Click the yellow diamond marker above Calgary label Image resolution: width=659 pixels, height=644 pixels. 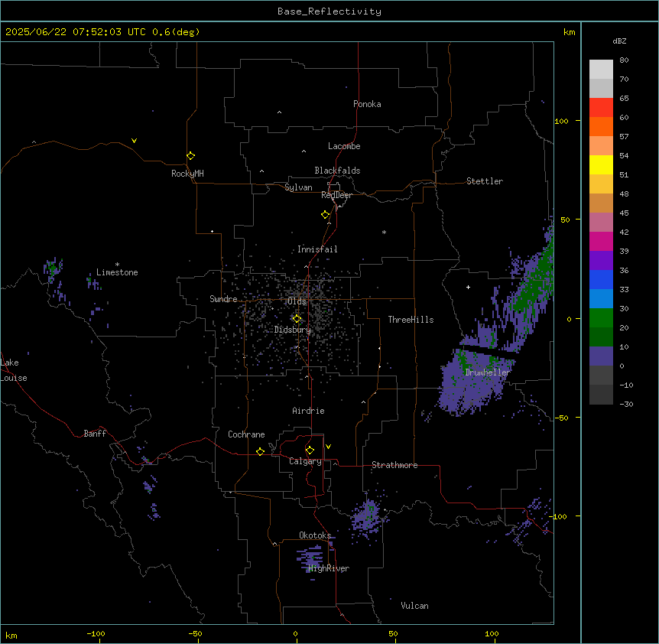(310, 450)
